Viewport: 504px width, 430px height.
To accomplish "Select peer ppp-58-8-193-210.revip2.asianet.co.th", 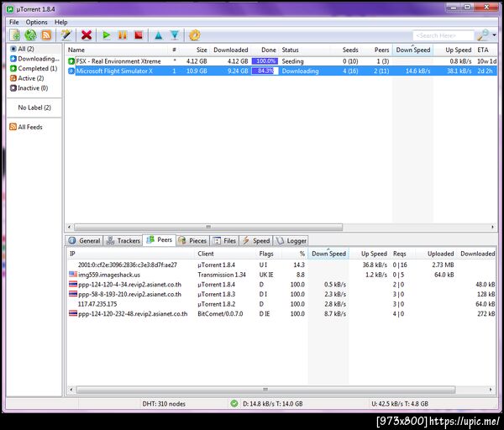I will click(x=281, y=294).
